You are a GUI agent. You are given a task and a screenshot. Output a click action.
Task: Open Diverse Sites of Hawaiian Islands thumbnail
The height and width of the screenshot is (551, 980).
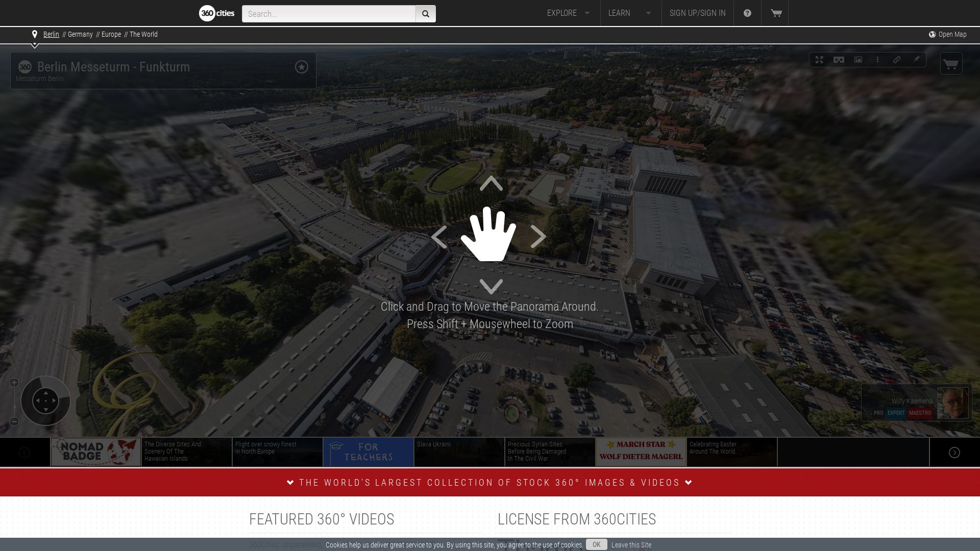coord(187,452)
